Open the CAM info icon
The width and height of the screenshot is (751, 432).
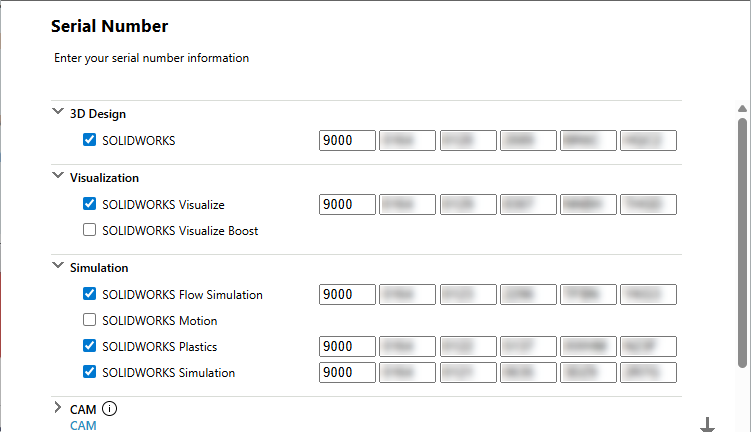coord(110,409)
